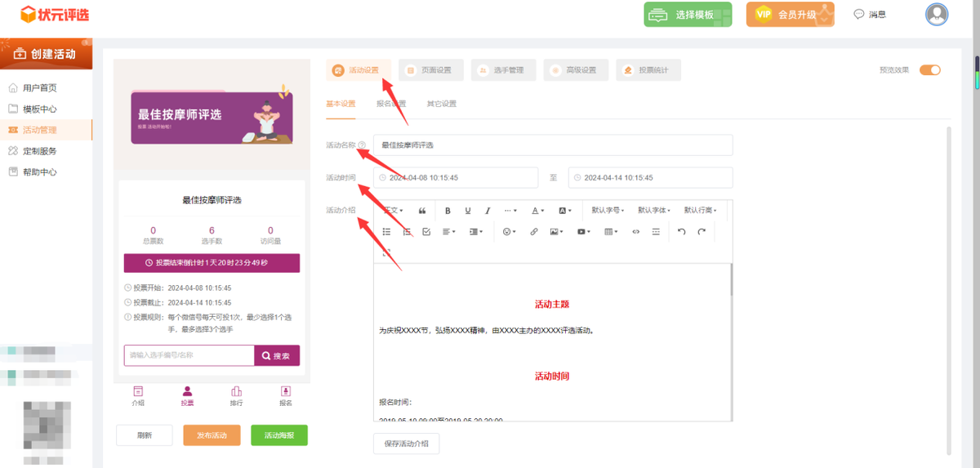This screenshot has width=980, height=468.
Task: Click the 保存活动介绍 save button
Action: tap(407, 443)
